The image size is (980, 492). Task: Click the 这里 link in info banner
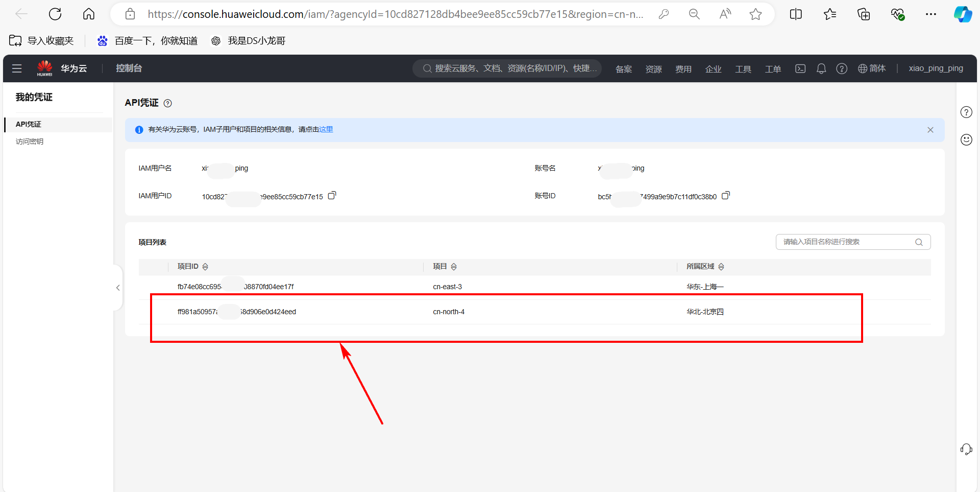326,130
